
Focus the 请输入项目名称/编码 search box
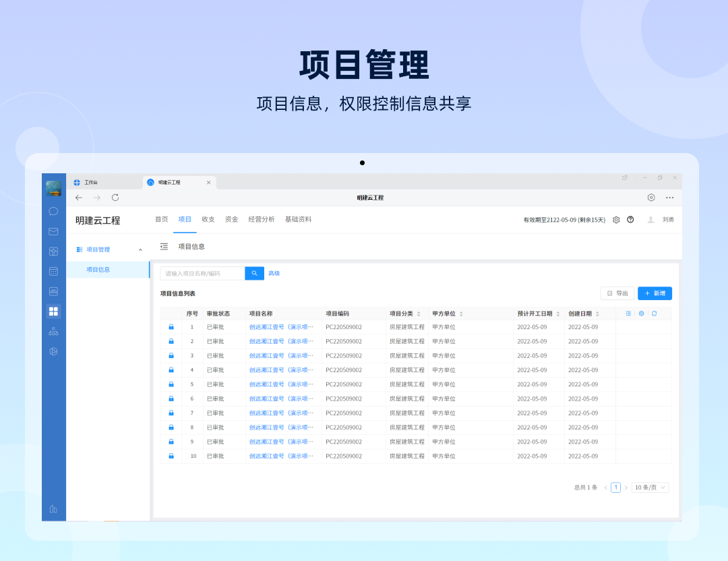pyautogui.click(x=202, y=274)
